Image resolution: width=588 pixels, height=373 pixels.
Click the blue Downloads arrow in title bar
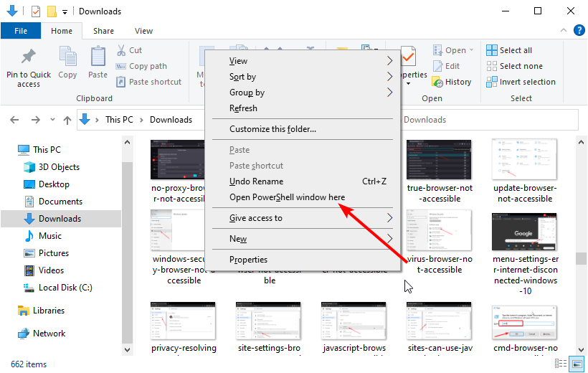12,11
